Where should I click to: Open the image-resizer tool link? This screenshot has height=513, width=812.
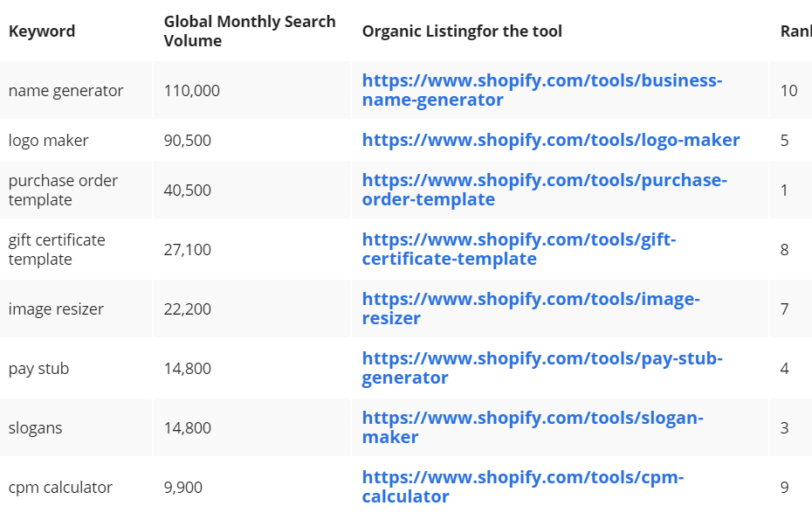pyautogui.click(x=531, y=308)
